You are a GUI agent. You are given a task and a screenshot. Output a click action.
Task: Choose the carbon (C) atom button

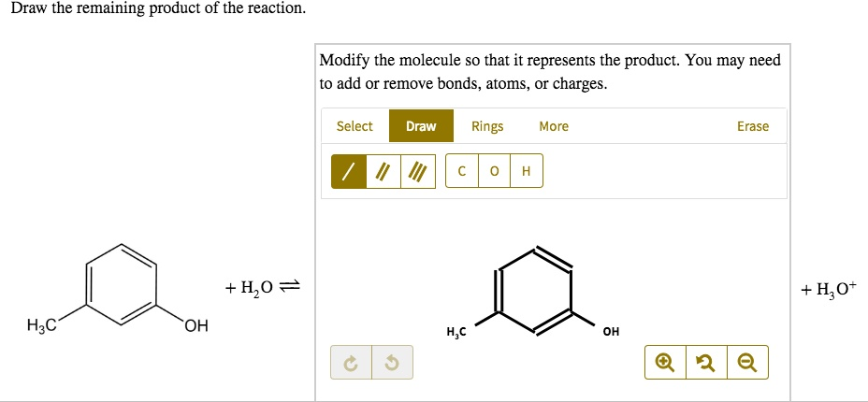[x=462, y=171]
